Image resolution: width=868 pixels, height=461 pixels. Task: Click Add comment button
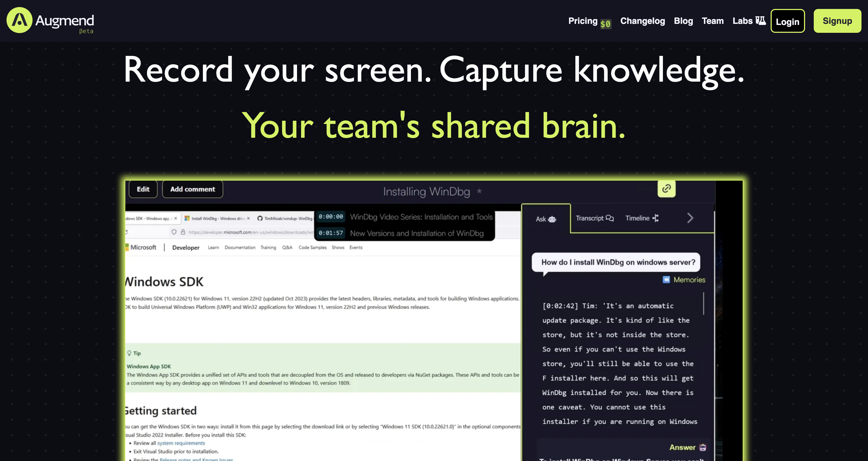click(192, 189)
